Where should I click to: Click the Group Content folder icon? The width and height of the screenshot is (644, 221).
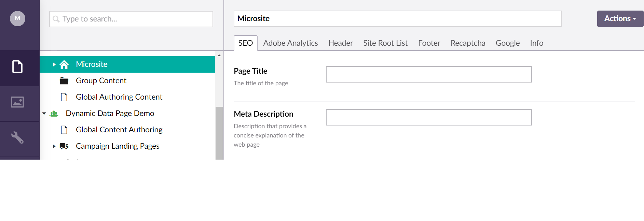point(64,81)
